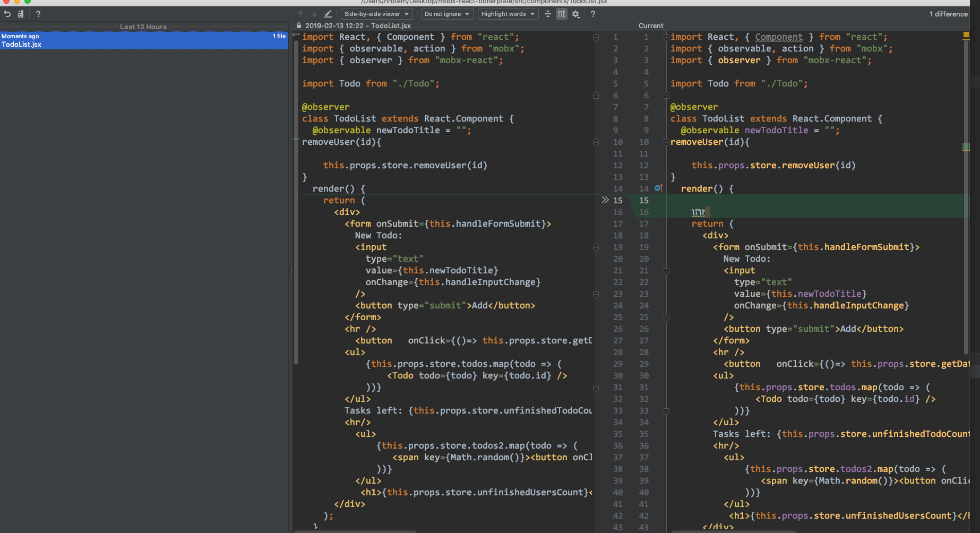
Task: Click the override marker beside render()
Action: coord(658,188)
